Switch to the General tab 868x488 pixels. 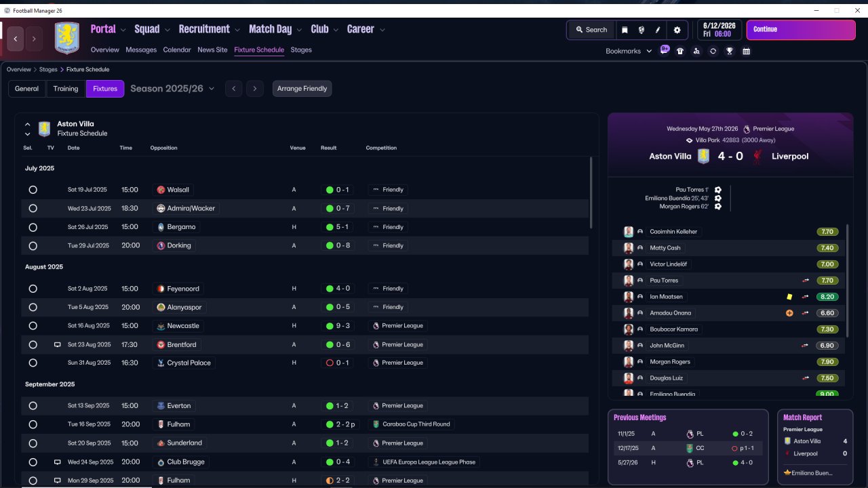click(27, 89)
